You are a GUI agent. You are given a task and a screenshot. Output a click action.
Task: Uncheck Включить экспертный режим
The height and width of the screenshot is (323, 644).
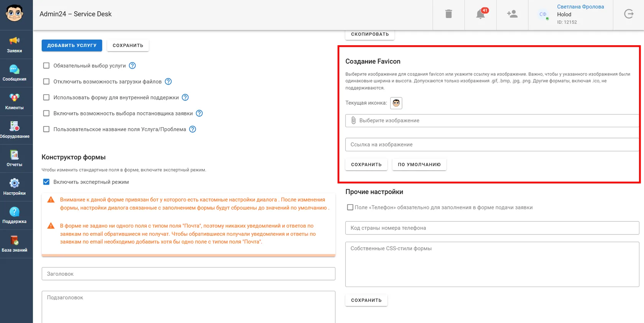(x=46, y=182)
